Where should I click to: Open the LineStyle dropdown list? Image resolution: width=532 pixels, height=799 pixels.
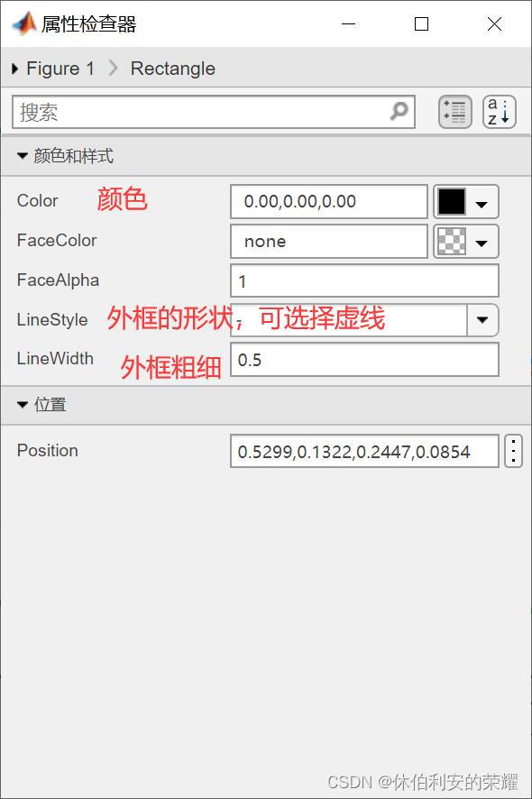(x=482, y=320)
